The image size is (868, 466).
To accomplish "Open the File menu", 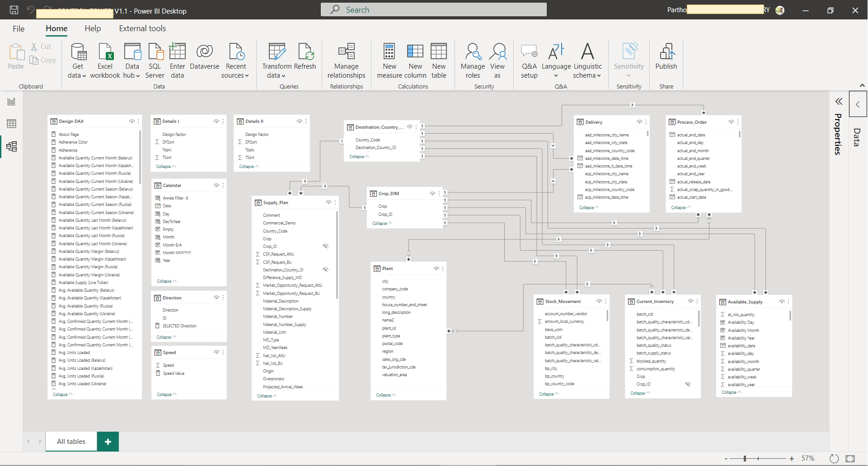I will pos(19,29).
